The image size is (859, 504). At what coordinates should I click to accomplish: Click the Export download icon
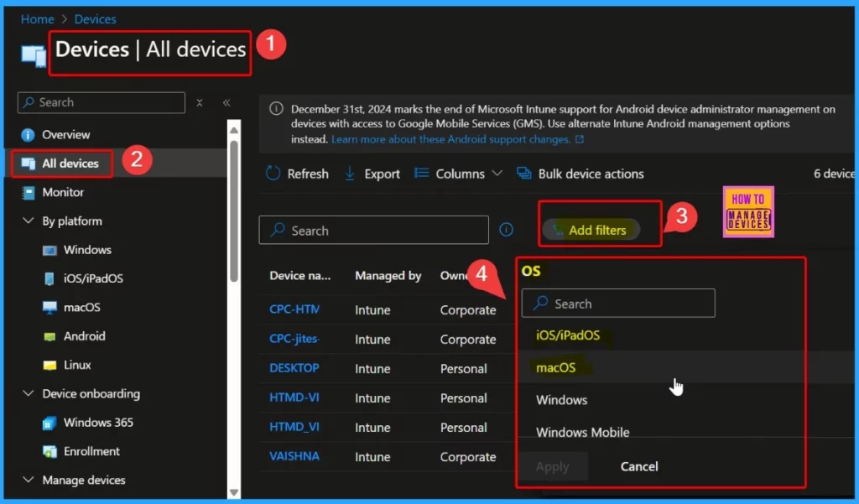point(350,174)
